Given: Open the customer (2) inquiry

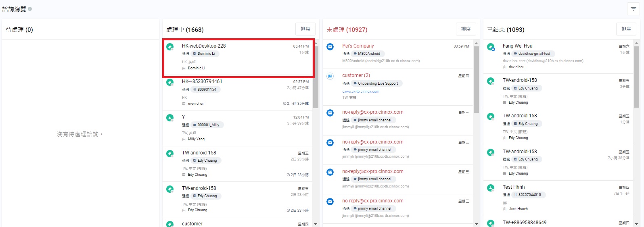Looking at the screenshot, I should (x=398, y=87).
